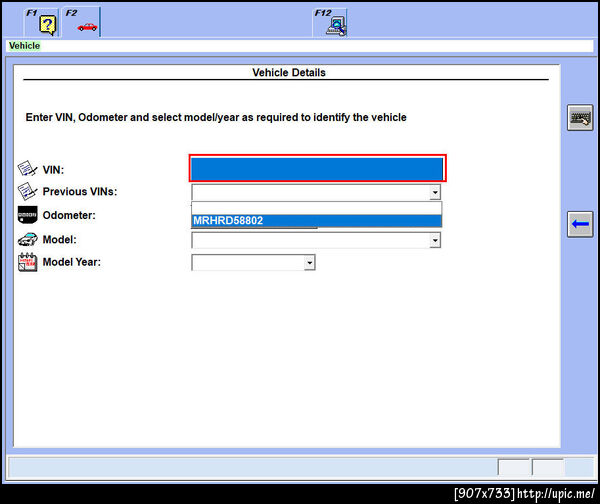Click the VIN: label

[x=53, y=170]
